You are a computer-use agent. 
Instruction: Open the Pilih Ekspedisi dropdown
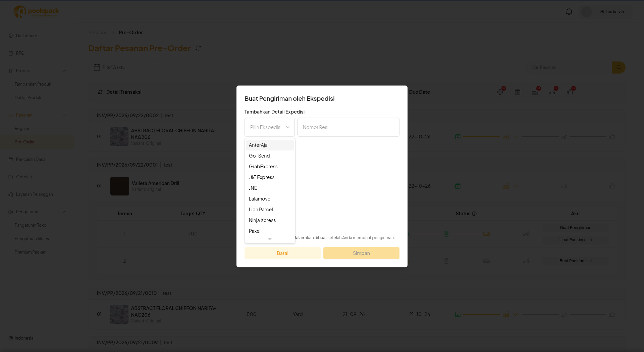coord(270,127)
